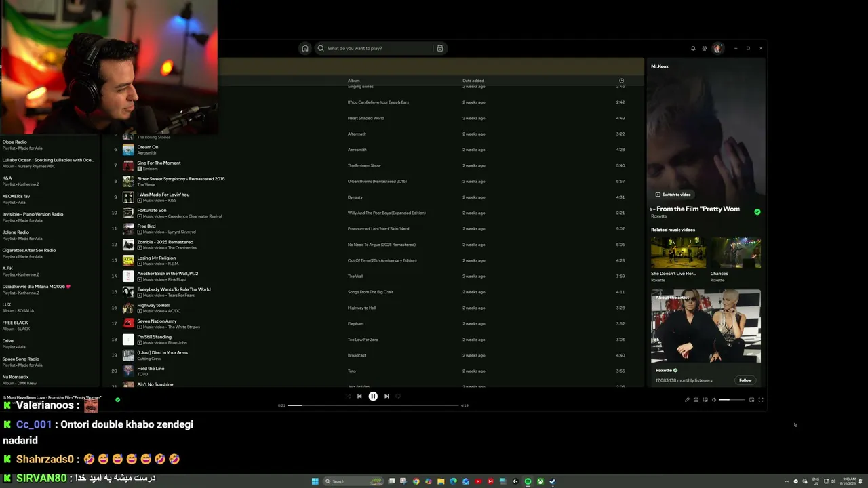Image resolution: width=868 pixels, height=488 pixels.
Task: Open Oboe Radio playlist in sidebar
Action: point(50,144)
